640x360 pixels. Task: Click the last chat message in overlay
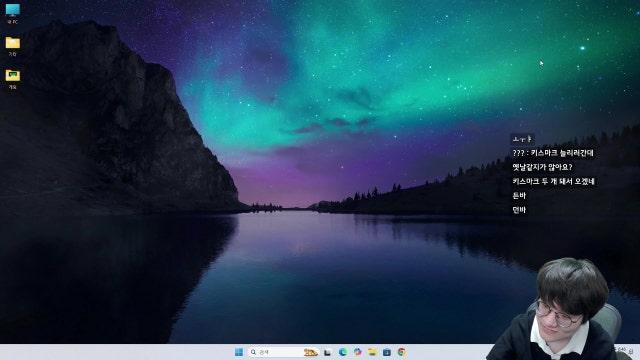pos(519,210)
